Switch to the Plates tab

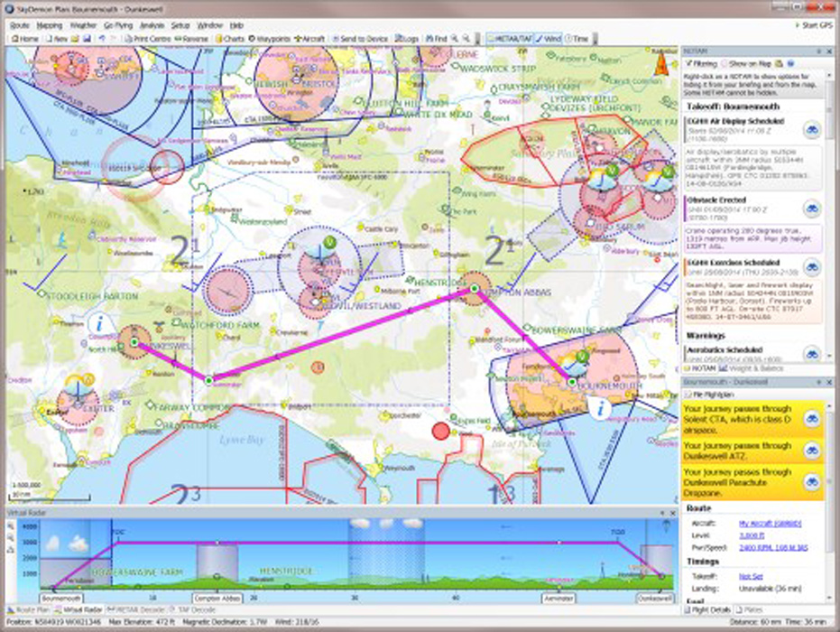(750, 609)
